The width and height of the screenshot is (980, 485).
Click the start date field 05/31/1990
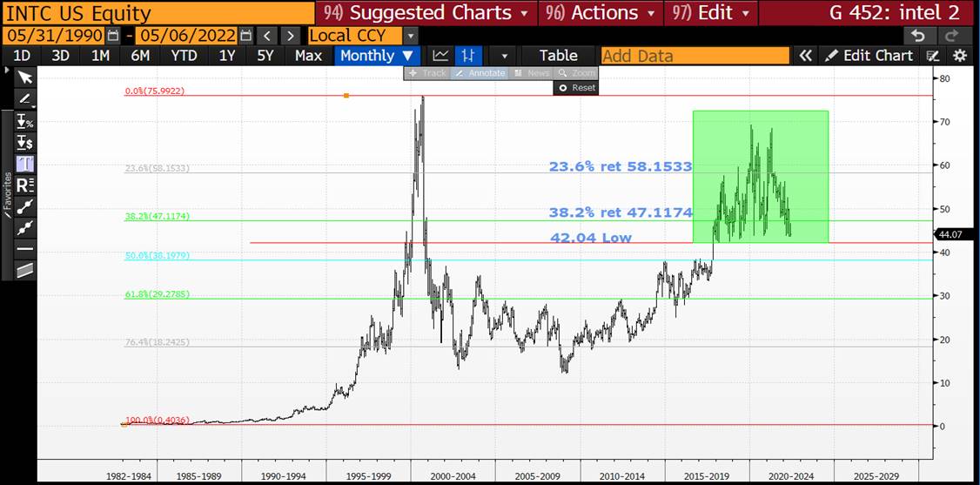[54, 36]
